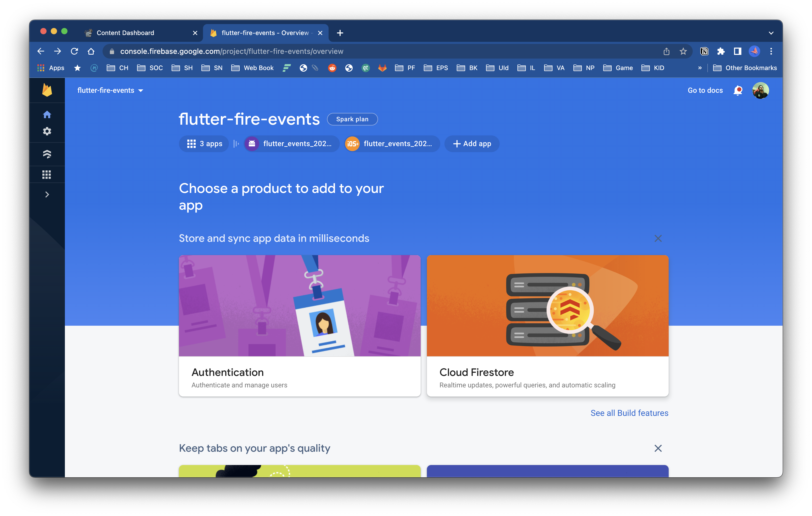Go forward in browser history

(x=58, y=51)
